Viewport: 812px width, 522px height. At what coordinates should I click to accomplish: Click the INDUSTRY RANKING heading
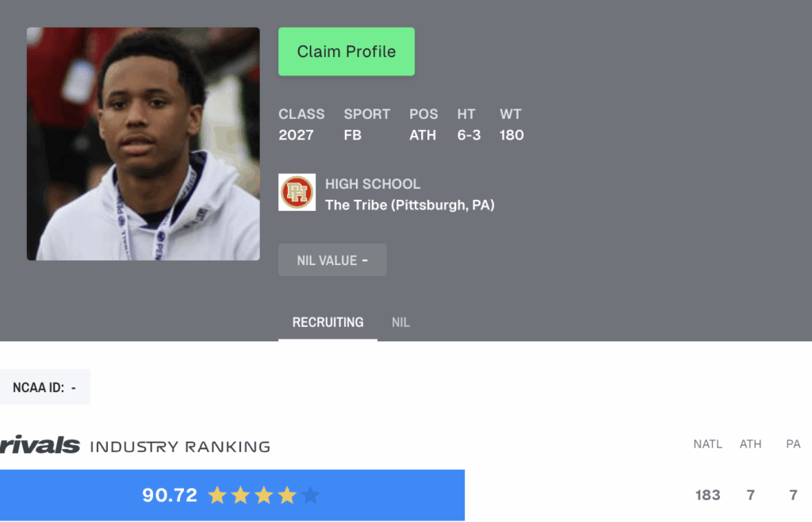coord(180,447)
